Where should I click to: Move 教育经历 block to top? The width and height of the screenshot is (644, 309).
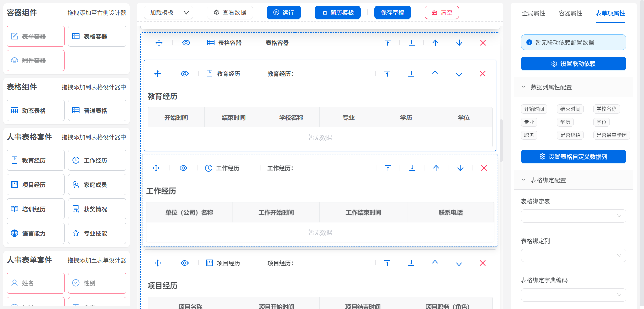click(387, 74)
